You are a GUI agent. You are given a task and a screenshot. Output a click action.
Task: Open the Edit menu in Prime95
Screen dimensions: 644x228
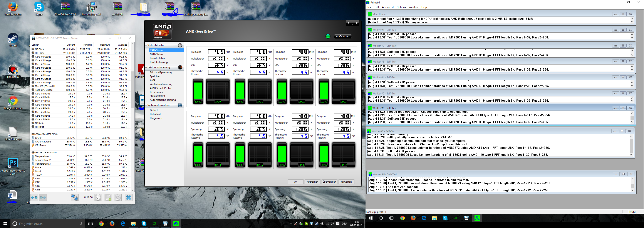(377, 7)
